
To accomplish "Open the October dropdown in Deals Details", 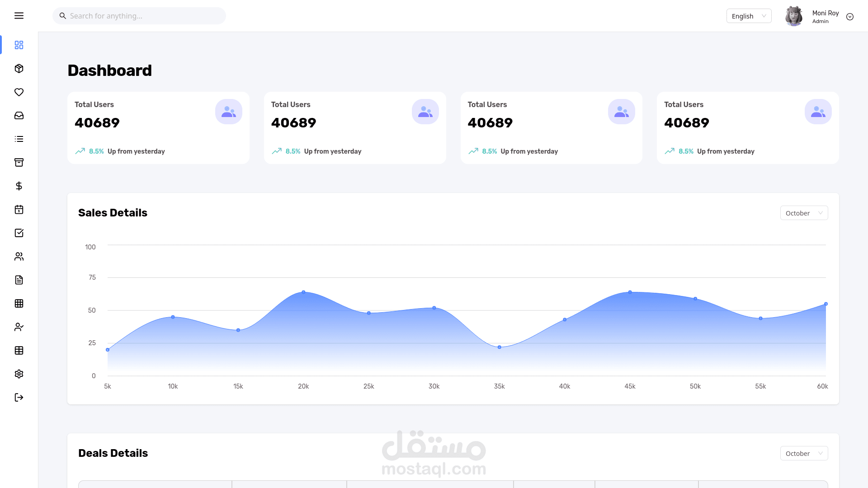I will point(804,453).
